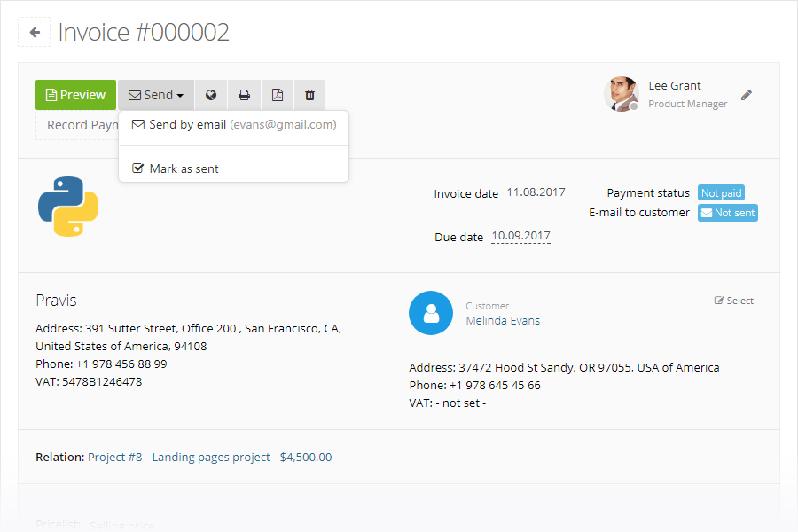Image resolution: width=798 pixels, height=532 pixels.
Task: Choose Send by email to evans@gmail.com
Action: point(233,125)
